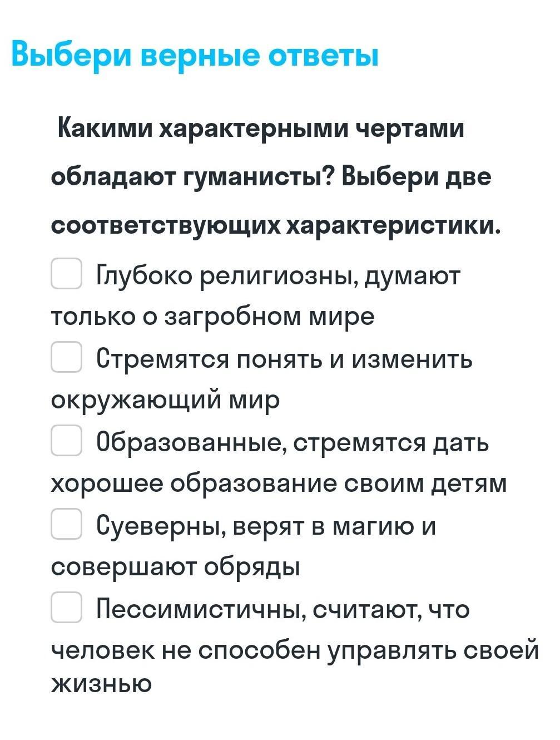This screenshot has width=560, height=740.
Task: Click the 'Стремятся понять и изменить' label text
Action: pos(284,358)
